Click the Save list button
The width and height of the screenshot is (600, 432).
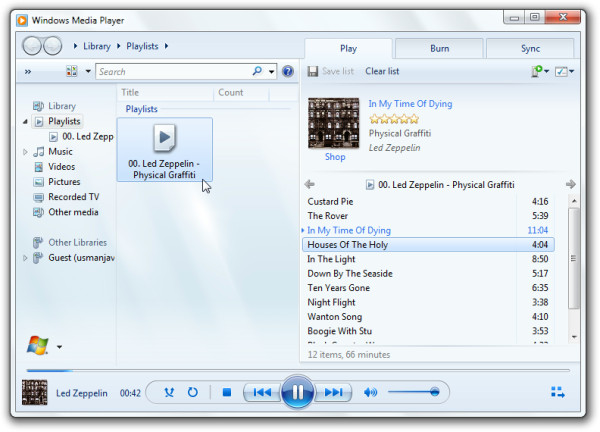pyautogui.click(x=331, y=71)
